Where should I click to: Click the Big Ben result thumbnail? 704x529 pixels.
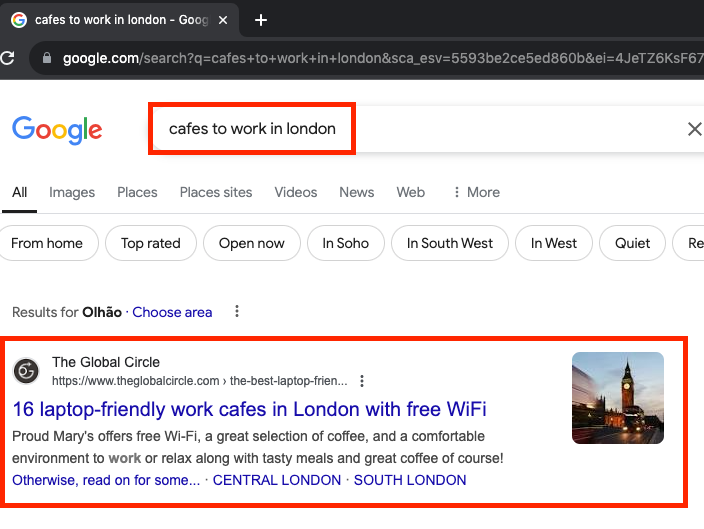click(618, 398)
